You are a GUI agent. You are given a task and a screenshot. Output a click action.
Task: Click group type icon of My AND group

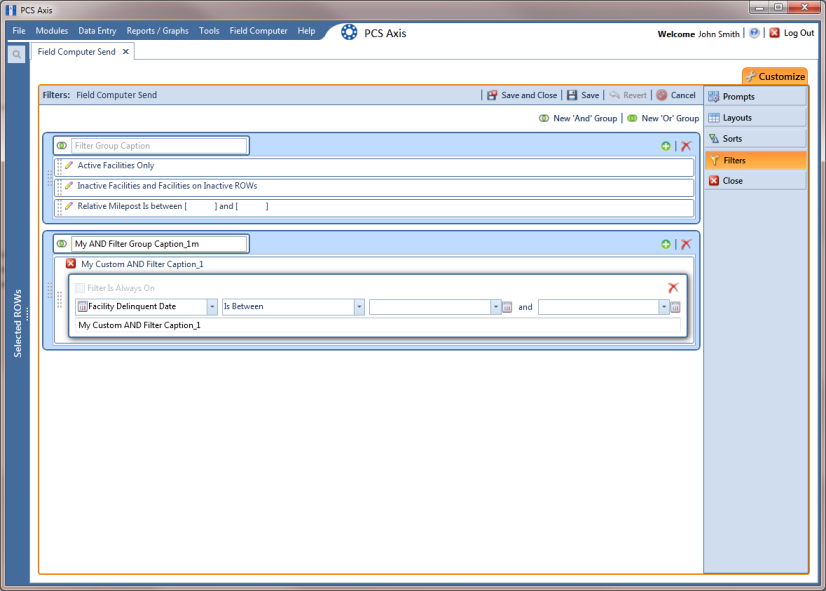[x=62, y=243]
